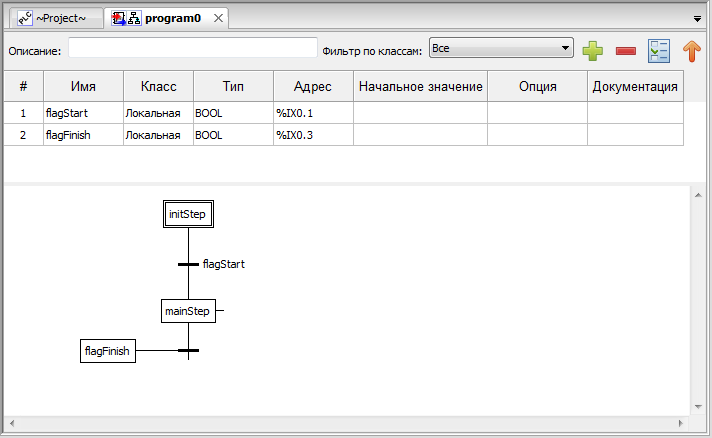This screenshot has height=438, width=712.
Task: Click the red minus remove variable icon
Action: pos(625,50)
